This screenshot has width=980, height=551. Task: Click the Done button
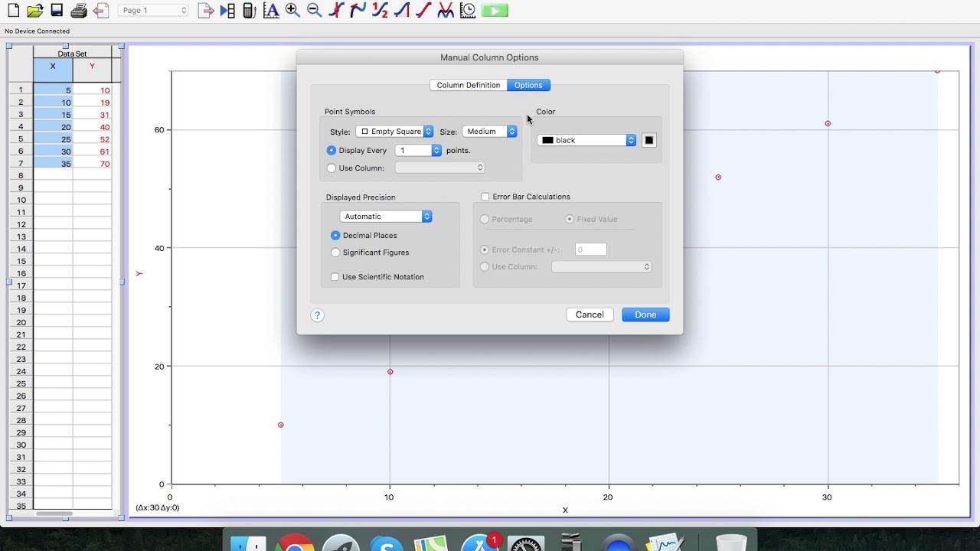point(645,315)
